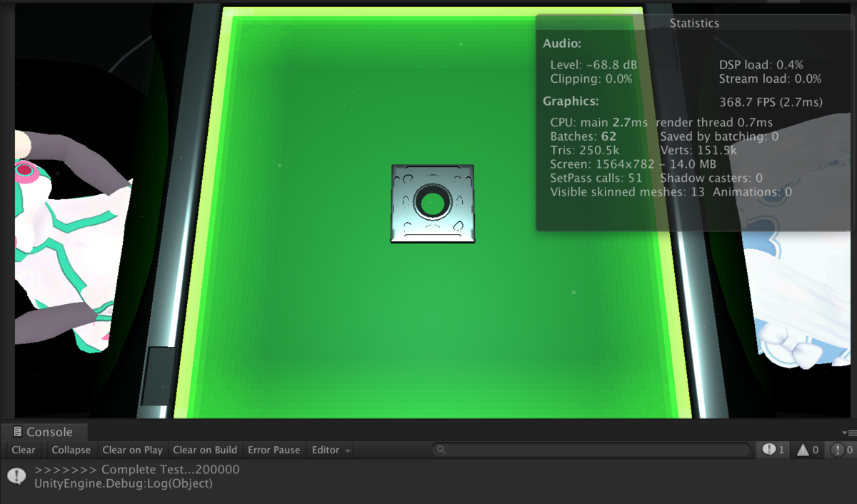The width and height of the screenshot is (857, 504).
Task: Toggle error messages counter in Console
Action: pos(841,450)
